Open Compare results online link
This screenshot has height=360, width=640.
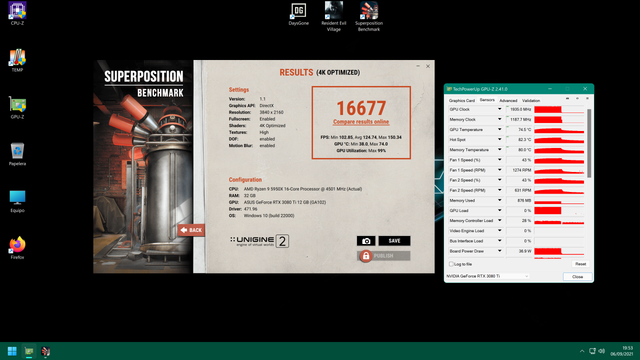361,122
